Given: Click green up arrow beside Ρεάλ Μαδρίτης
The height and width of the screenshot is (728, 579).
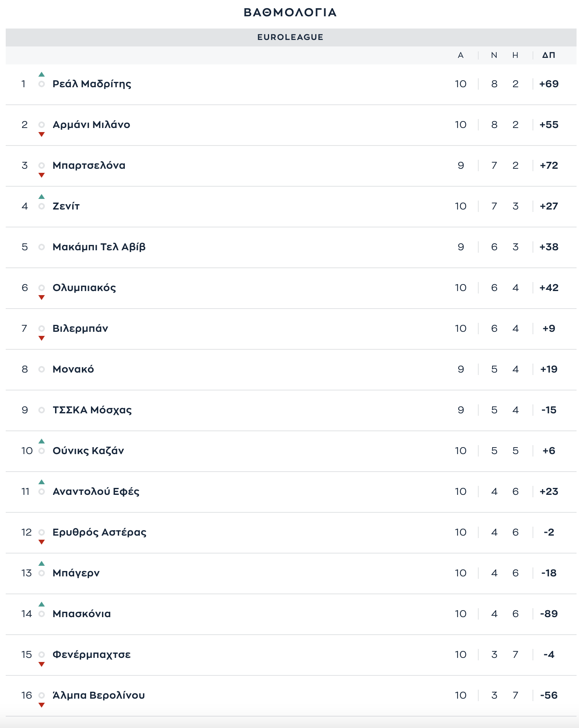Looking at the screenshot, I should (x=41, y=74).
